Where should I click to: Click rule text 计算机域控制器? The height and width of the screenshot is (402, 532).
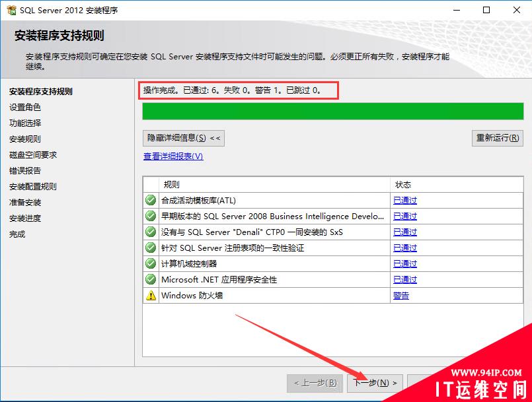coord(189,263)
